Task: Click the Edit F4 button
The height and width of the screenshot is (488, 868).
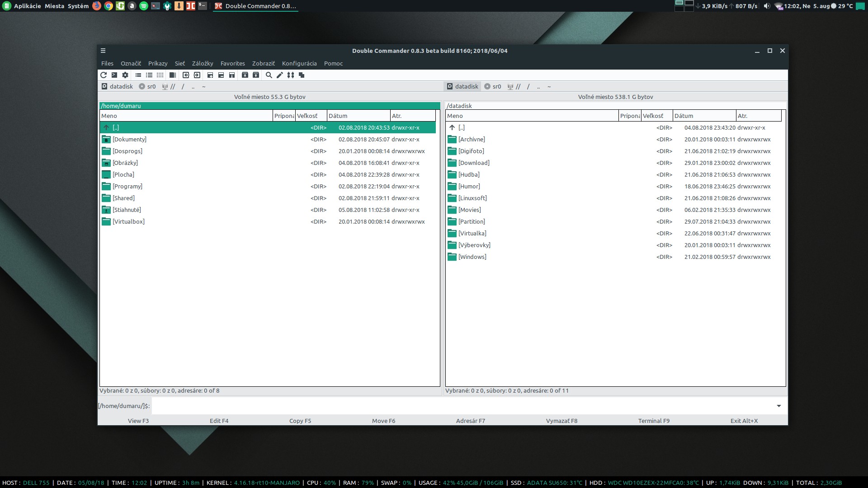Action: (x=219, y=421)
